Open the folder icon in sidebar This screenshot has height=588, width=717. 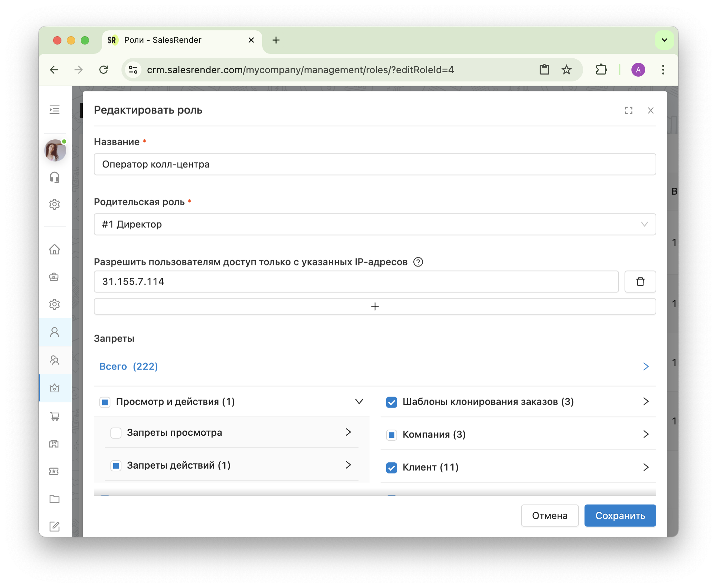click(x=55, y=499)
